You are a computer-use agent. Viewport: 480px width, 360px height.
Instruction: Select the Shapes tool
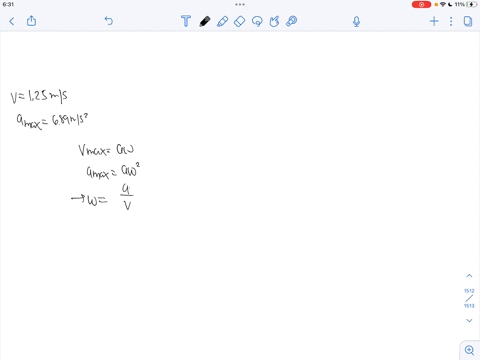(274, 21)
